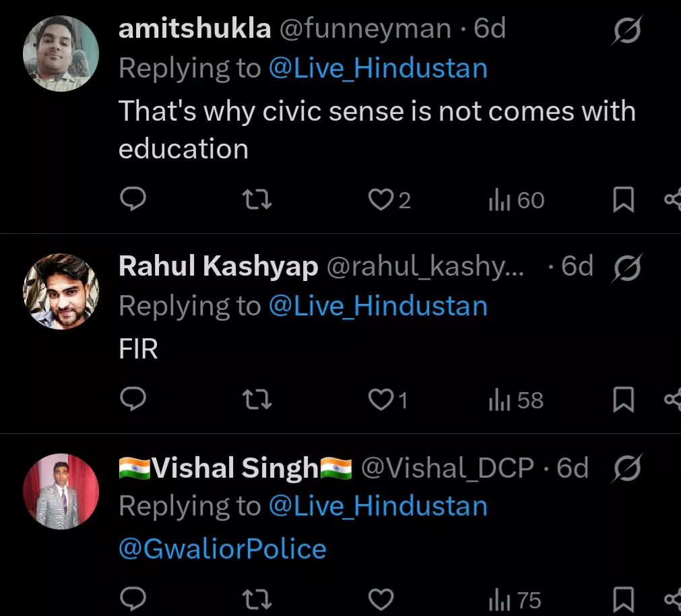The height and width of the screenshot is (616, 681).
Task: Repost amitshukla's tweet
Action: (257, 200)
